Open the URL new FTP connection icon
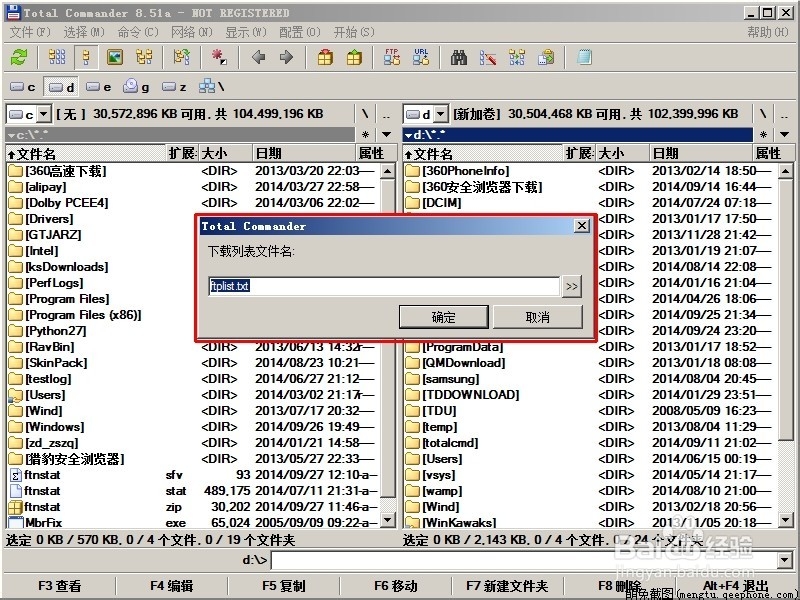 tap(421, 57)
